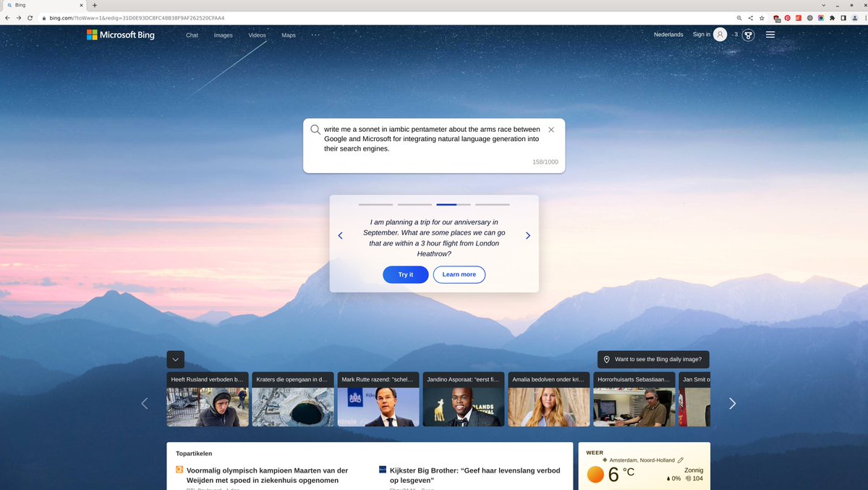This screenshot has height=490, width=868.
Task: Open the Jandino Asporaat news card
Action: point(464,400)
